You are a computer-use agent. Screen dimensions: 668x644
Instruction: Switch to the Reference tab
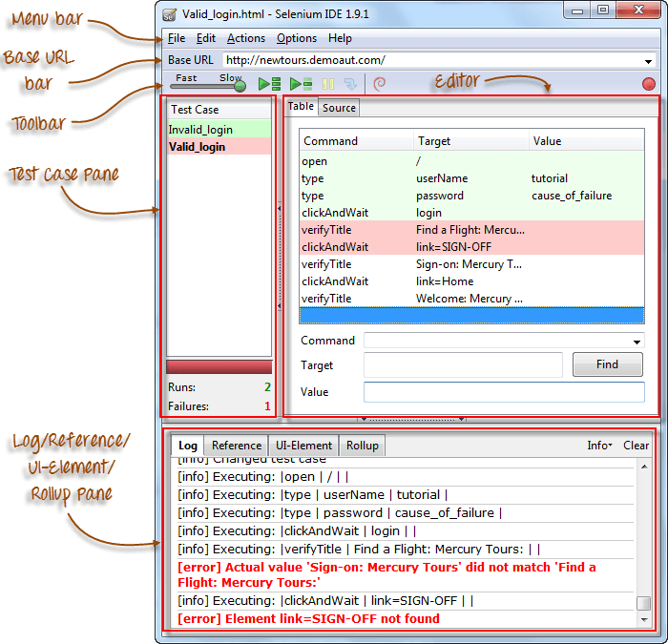[236, 446]
